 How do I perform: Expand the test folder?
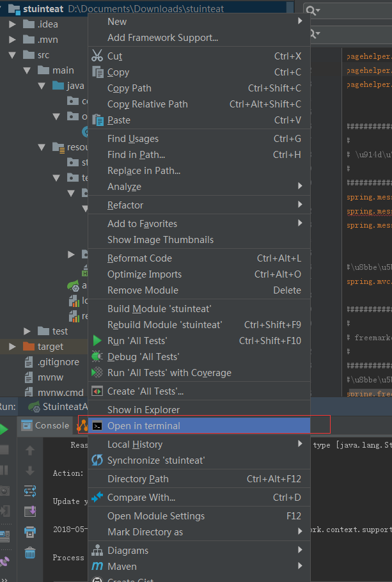27,331
